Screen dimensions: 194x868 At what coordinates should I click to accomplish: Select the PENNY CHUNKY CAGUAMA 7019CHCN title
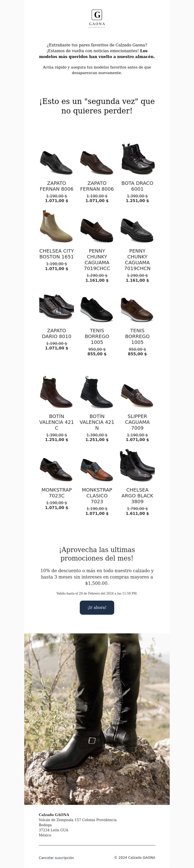pyautogui.click(x=137, y=260)
